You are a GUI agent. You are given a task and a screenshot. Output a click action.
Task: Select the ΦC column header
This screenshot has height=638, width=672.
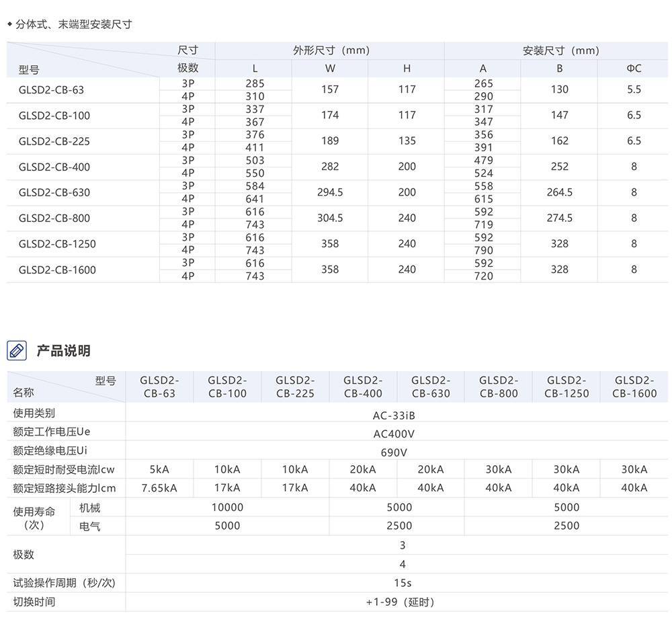(x=634, y=68)
